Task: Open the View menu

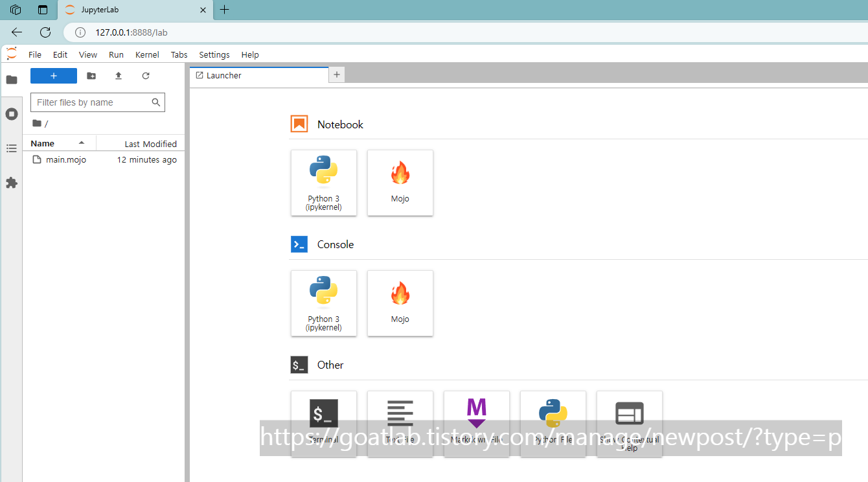Action: (x=88, y=54)
